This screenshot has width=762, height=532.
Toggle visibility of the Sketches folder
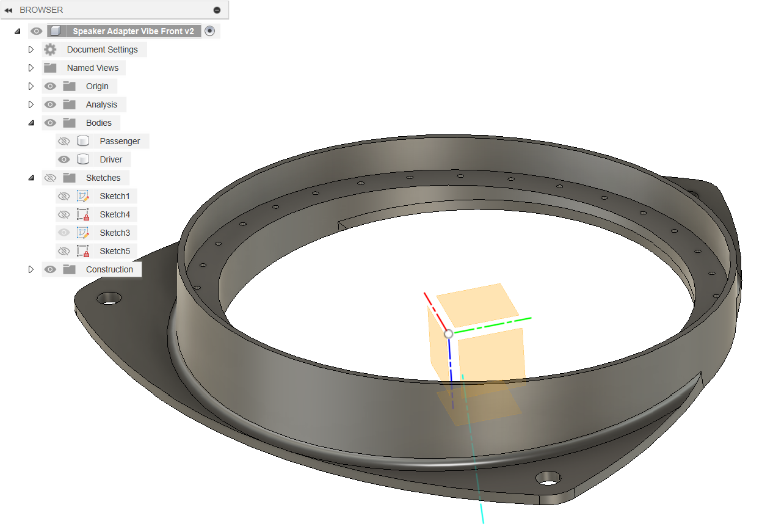tap(50, 178)
